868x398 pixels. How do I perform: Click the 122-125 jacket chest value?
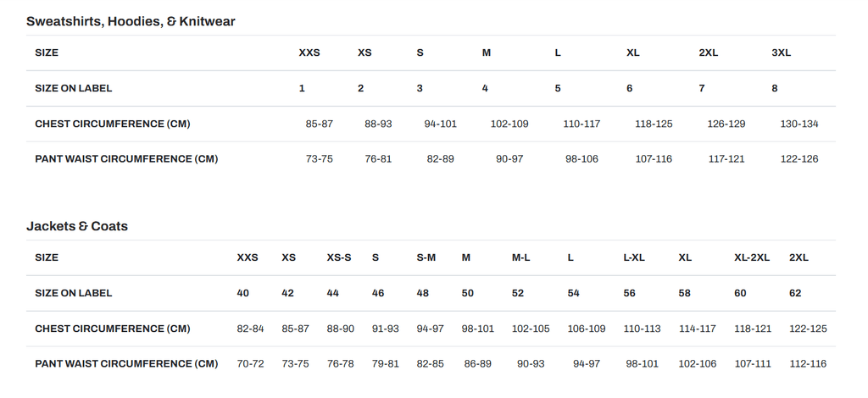pos(807,329)
